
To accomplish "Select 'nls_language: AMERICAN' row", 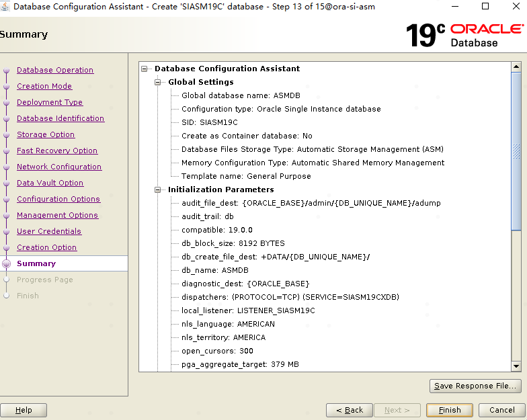I will coord(228,324).
